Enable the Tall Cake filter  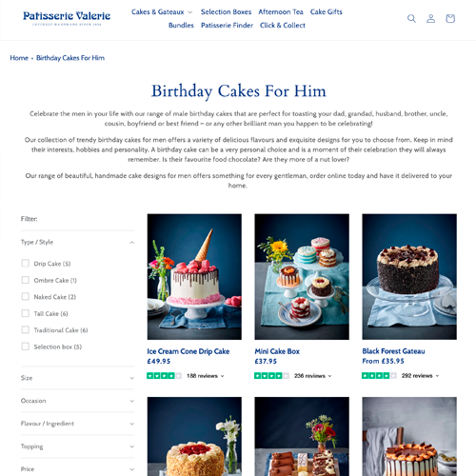point(26,313)
